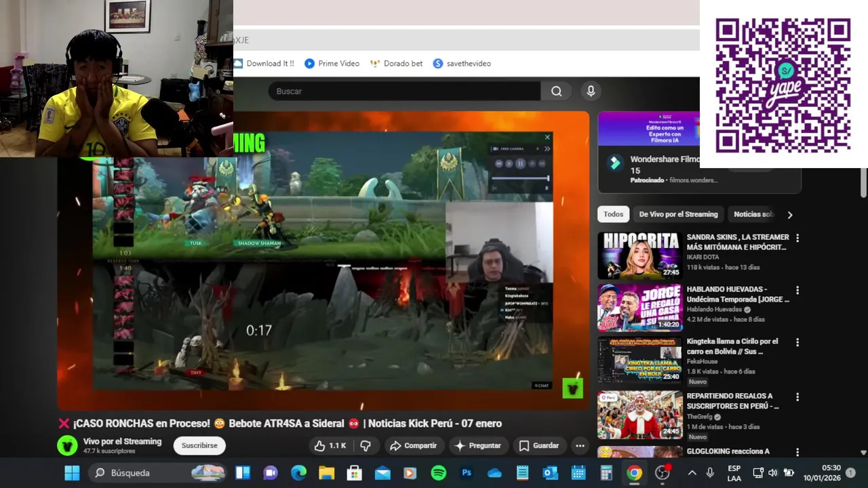Open the volume speaker tray icon
This screenshot has height=488, width=868.
[773, 473]
